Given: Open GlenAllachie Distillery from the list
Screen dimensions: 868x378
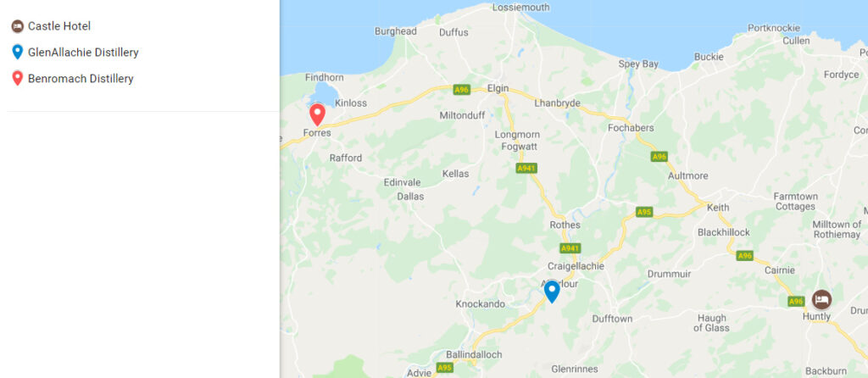Looking at the screenshot, I should tap(83, 53).
